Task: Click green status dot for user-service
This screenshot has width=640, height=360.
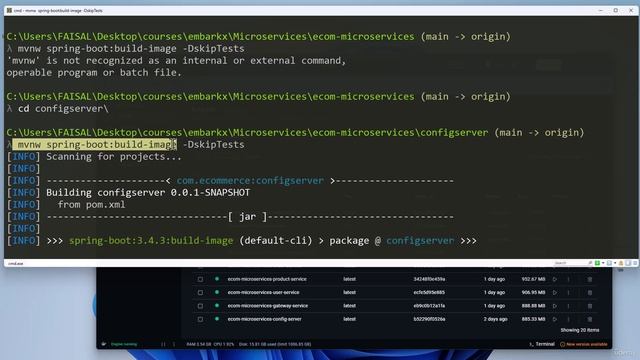Action: (217, 292)
